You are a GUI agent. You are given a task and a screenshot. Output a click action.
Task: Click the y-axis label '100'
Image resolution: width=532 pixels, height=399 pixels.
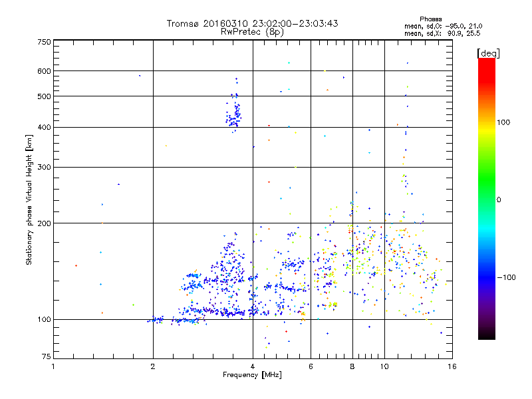[x=44, y=320]
